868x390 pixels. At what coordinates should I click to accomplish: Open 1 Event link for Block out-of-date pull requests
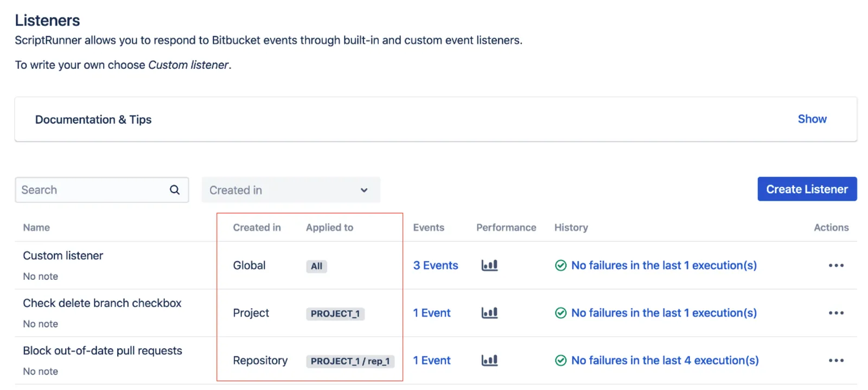point(432,361)
